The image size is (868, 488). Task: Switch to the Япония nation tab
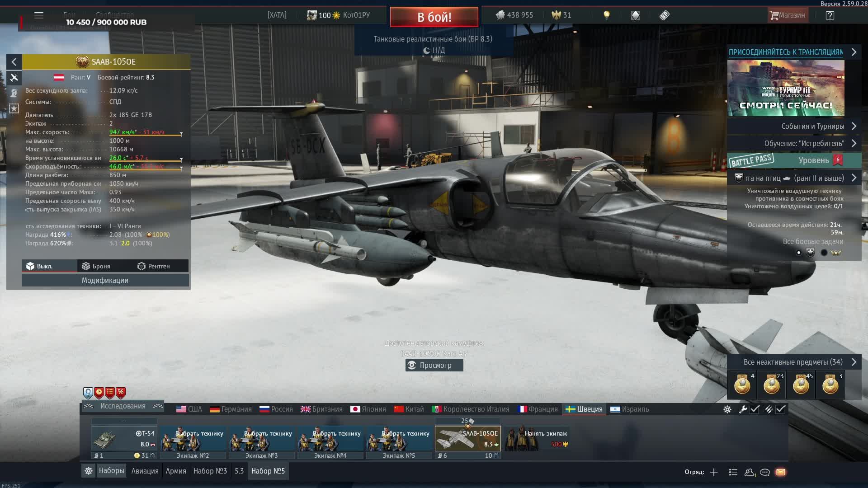pos(368,409)
